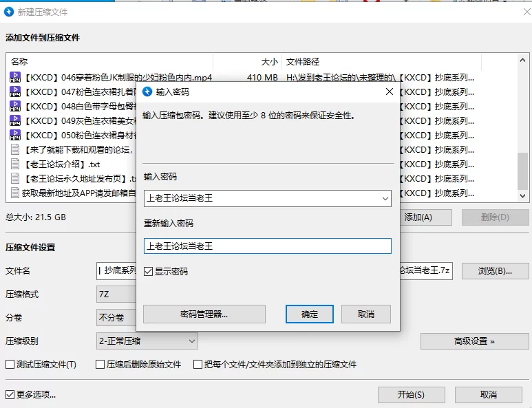
Task: Enable 压缩后删除原始文件 checkbox
Action: click(x=100, y=365)
